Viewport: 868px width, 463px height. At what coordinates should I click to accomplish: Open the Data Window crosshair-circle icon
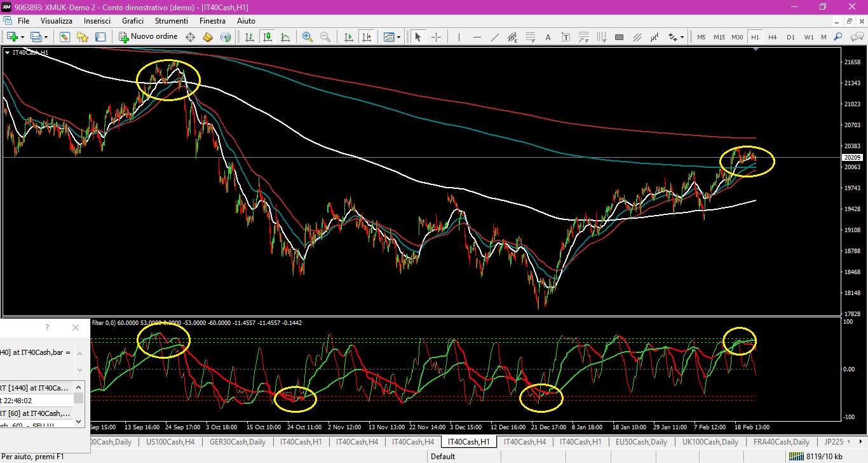click(190, 37)
